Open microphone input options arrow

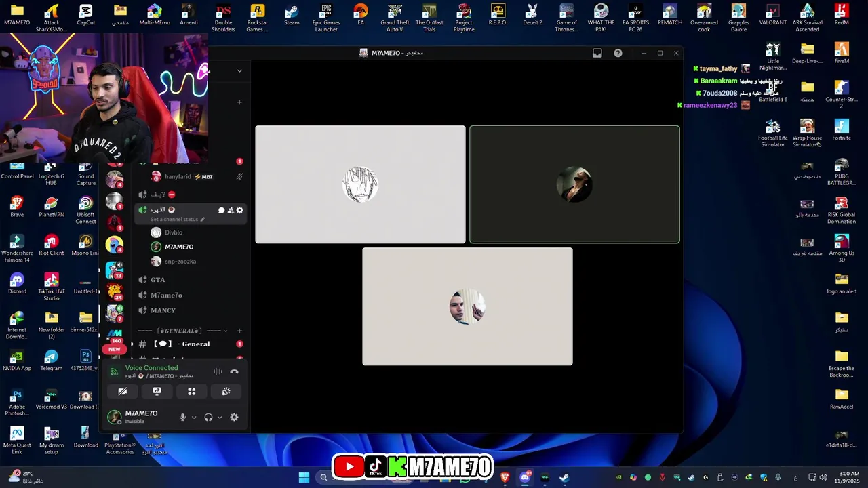pos(193,418)
